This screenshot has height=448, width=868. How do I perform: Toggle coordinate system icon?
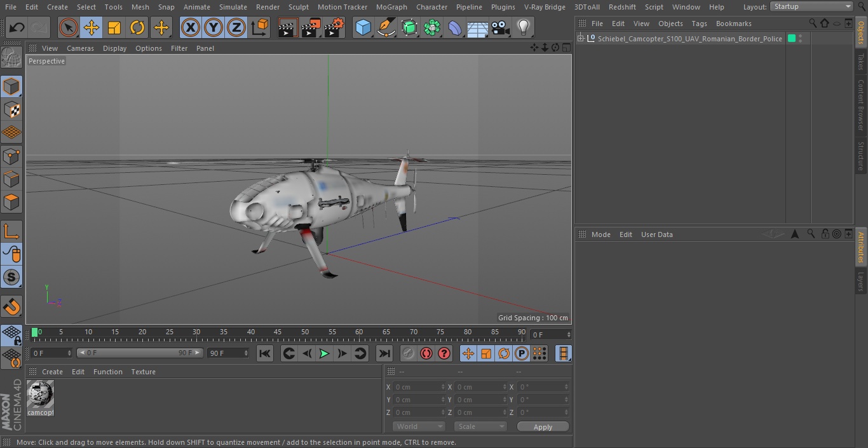(260, 27)
